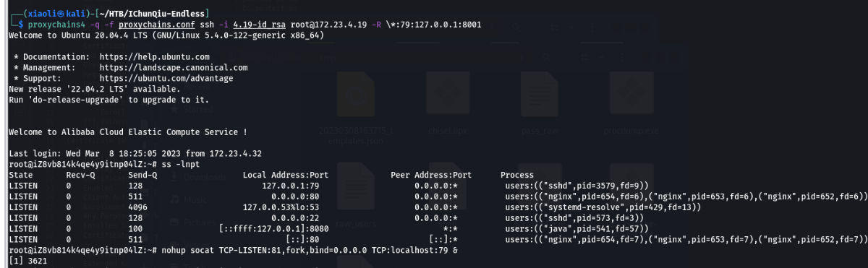Select the chisel.upx file icon
This screenshot has width=868, height=268.
point(446,94)
